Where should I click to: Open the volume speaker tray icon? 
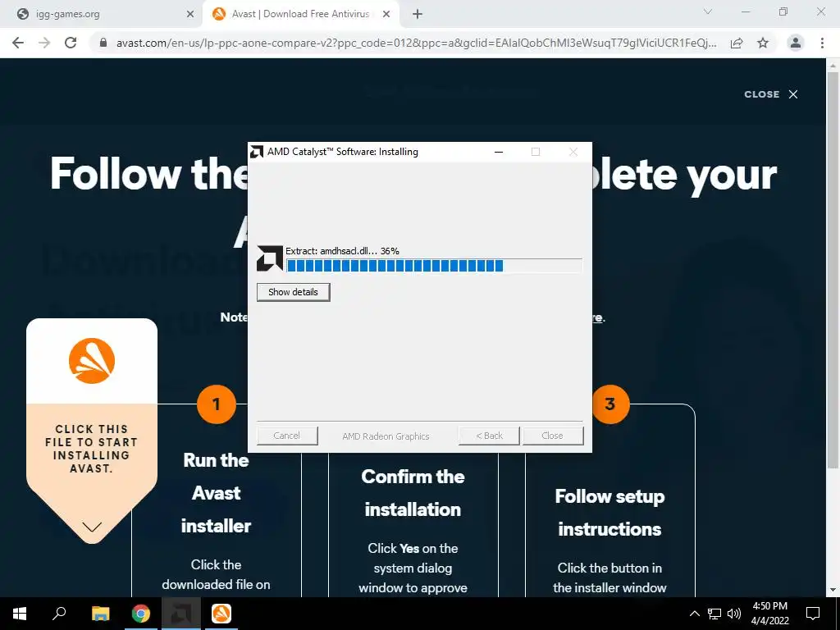pos(734,614)
